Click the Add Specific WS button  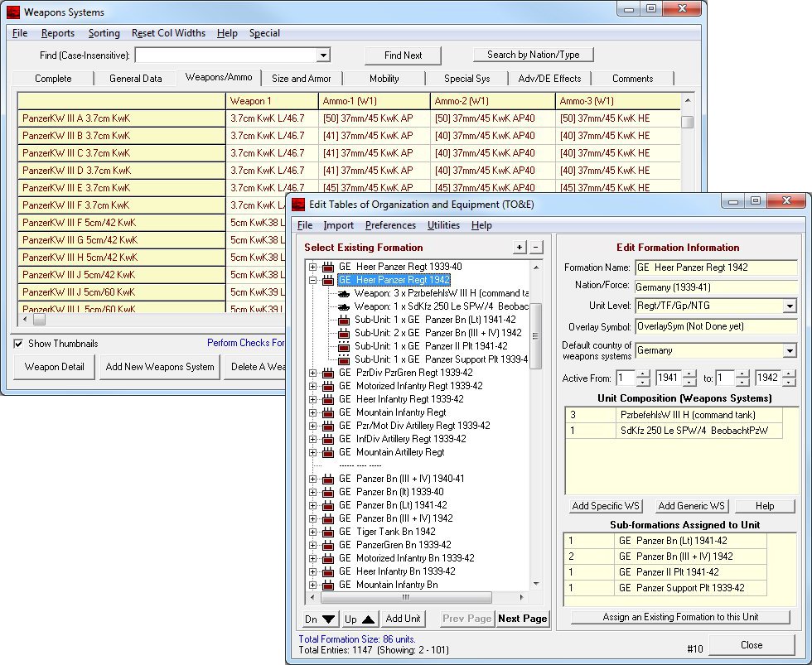(605, 506)
